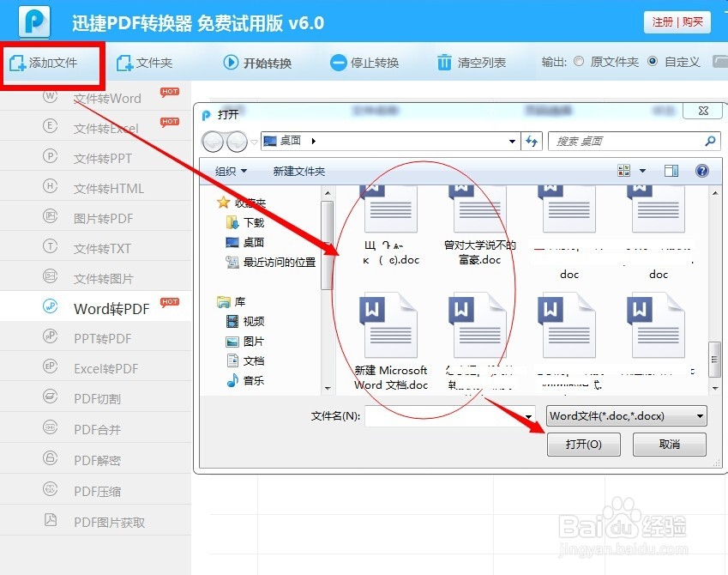The height and width of the screenshot is (575, 728).
Task: Open the help icon in the dialog
Action: [701, 170]
